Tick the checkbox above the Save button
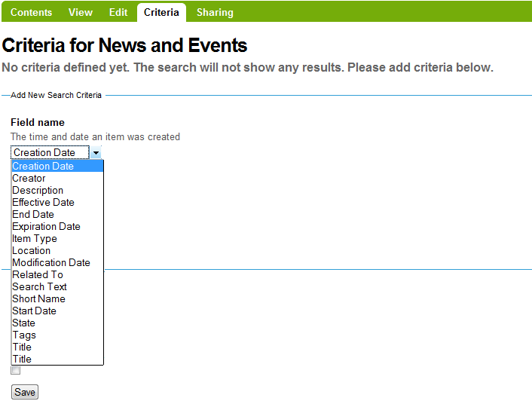Viewport: 532px width, 407px height. click(16, 370)
